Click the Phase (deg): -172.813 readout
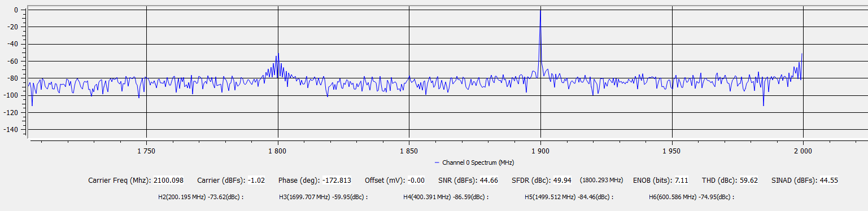Image resolution: width=868 pixels, height=211 pixels. (315, 181)
